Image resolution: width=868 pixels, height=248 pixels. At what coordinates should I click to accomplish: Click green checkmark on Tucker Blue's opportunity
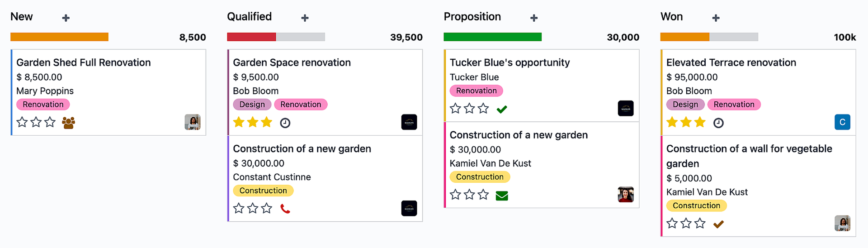tap(502, 109)
